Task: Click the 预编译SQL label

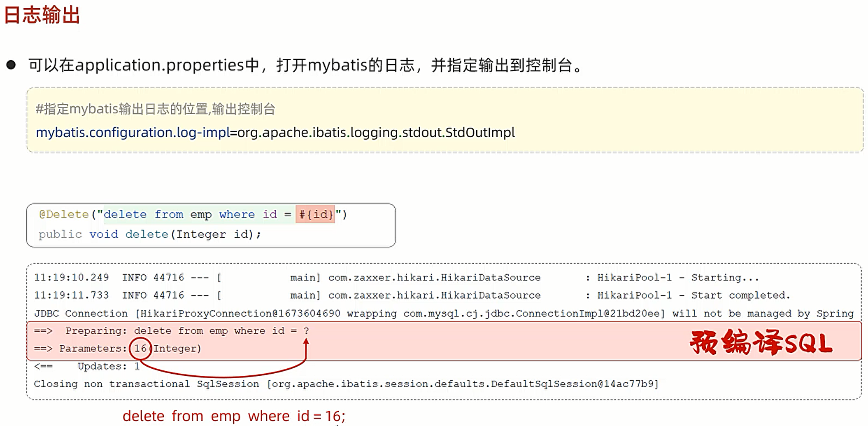Action: click(x=761, y=342)
